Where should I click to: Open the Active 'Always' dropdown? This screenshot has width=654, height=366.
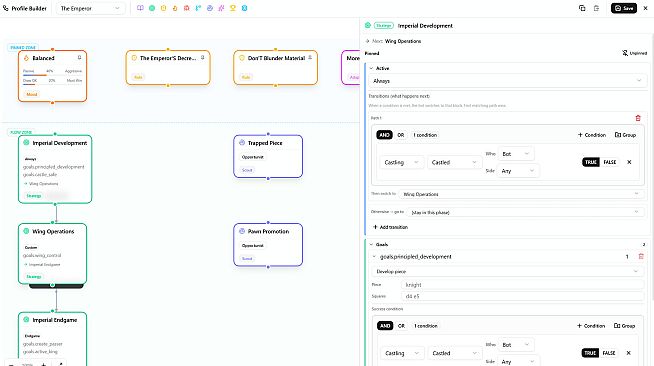(507, 81)
